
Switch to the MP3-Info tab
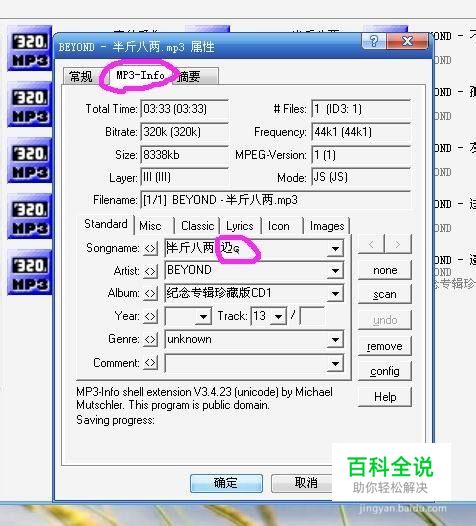(140, 75)
